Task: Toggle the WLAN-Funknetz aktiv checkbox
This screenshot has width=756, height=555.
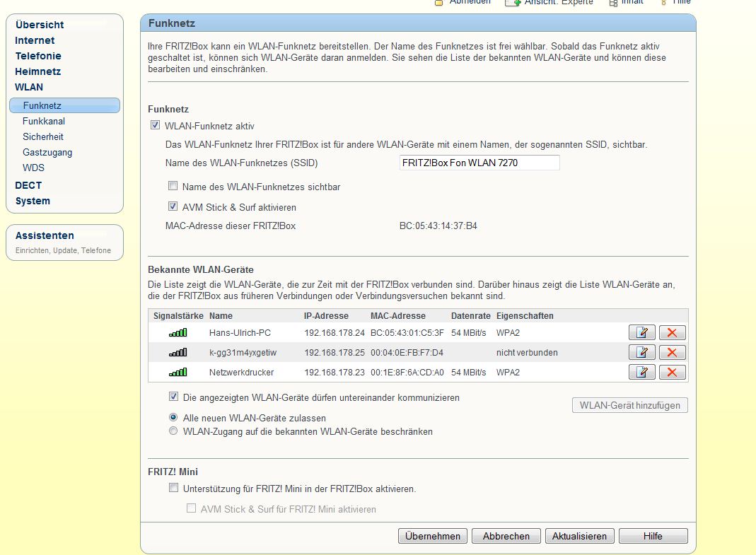Action: 156,125
